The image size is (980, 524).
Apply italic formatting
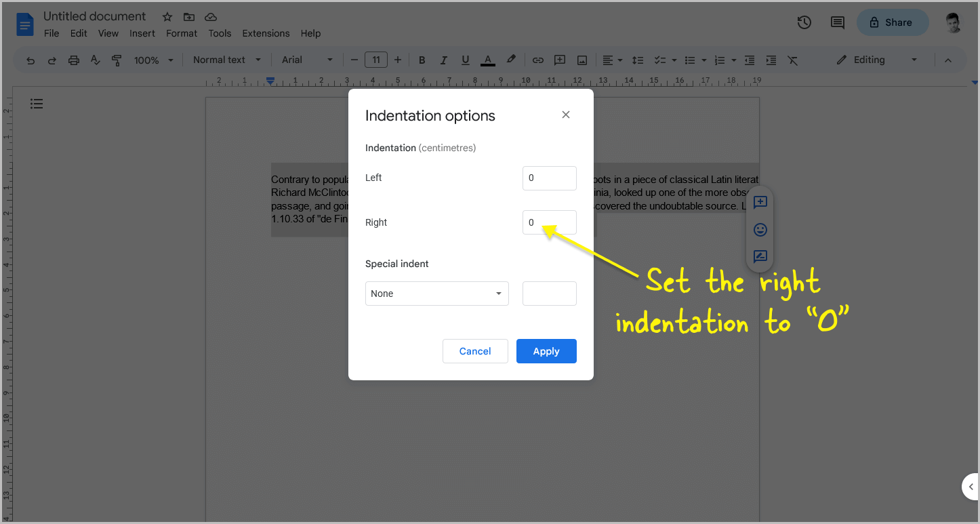[x=443, y=60]
